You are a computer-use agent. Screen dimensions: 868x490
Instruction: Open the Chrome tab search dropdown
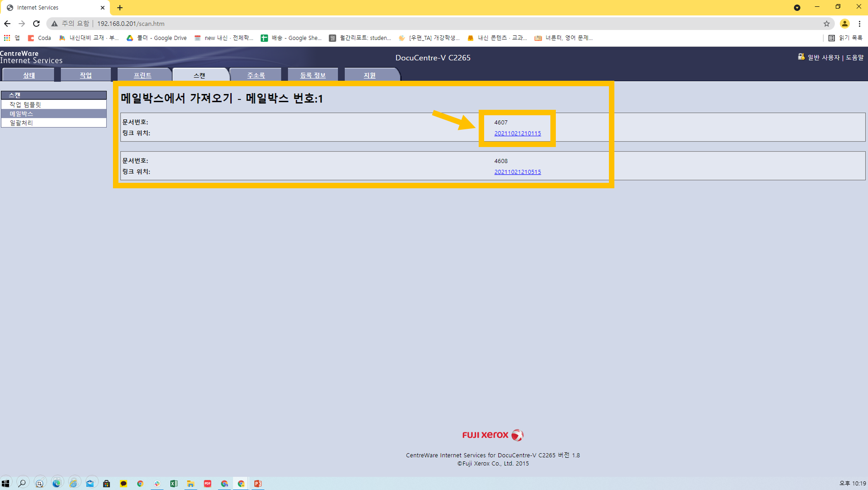click(x=797, y=8)
